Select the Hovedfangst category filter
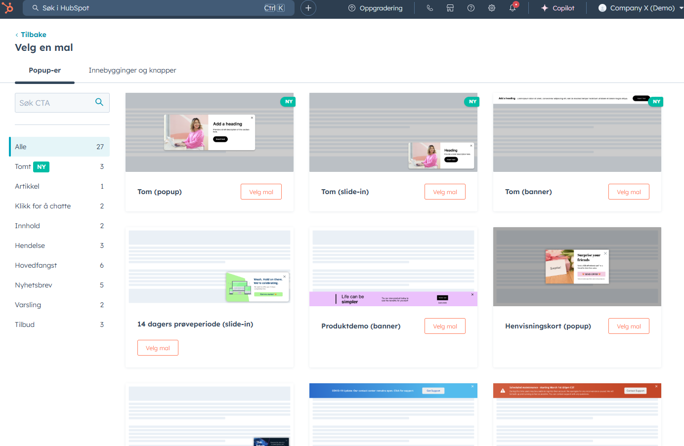This screenshot has height=446, width=684. [x=59, y=265]
